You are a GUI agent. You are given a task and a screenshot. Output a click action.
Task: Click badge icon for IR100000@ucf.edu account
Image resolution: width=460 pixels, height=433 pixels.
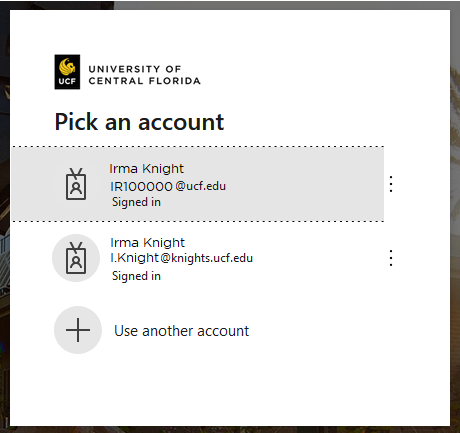click(76, 184)
